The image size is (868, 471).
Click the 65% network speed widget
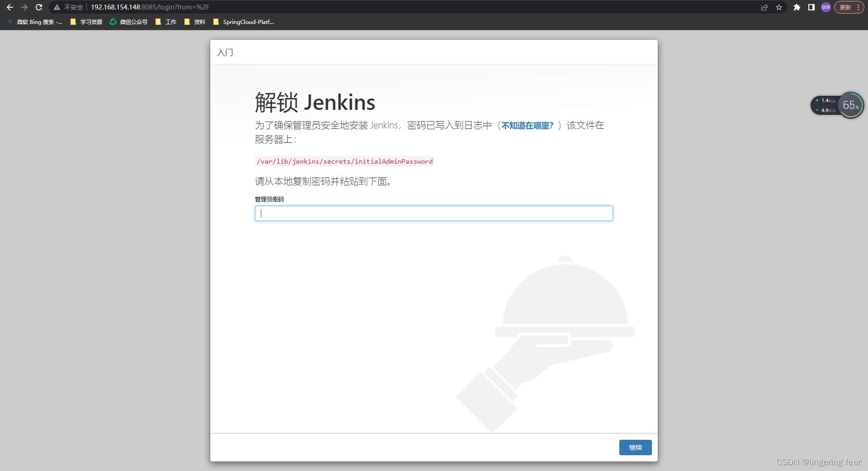(851, 105)
